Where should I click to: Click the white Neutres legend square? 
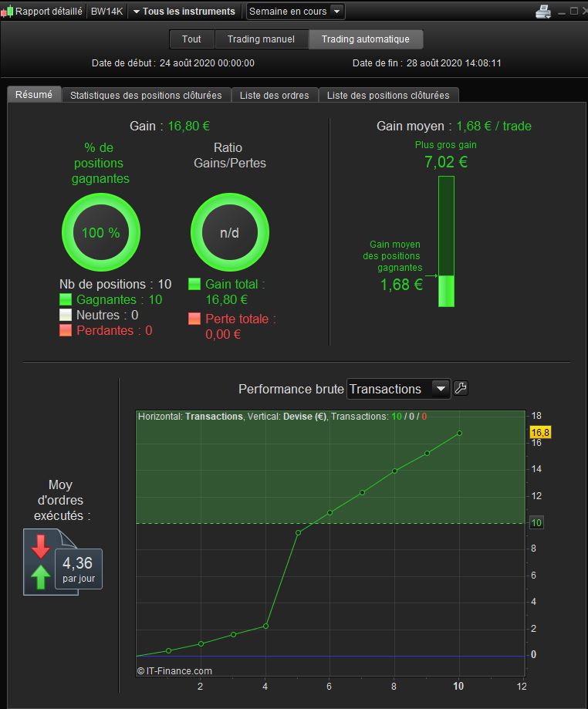click(x=66, y=315)
